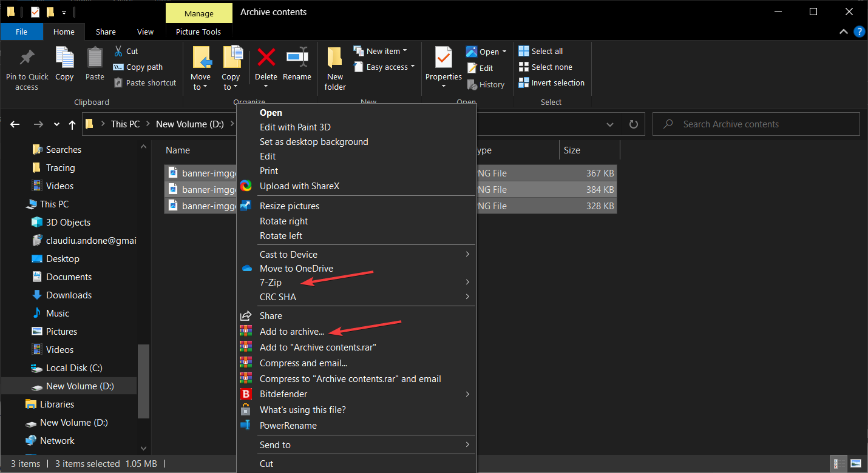This screenshot has height=473, width=868.
Task: Click the Rename icon in ribbon
Action: click(x=297, y=58)
